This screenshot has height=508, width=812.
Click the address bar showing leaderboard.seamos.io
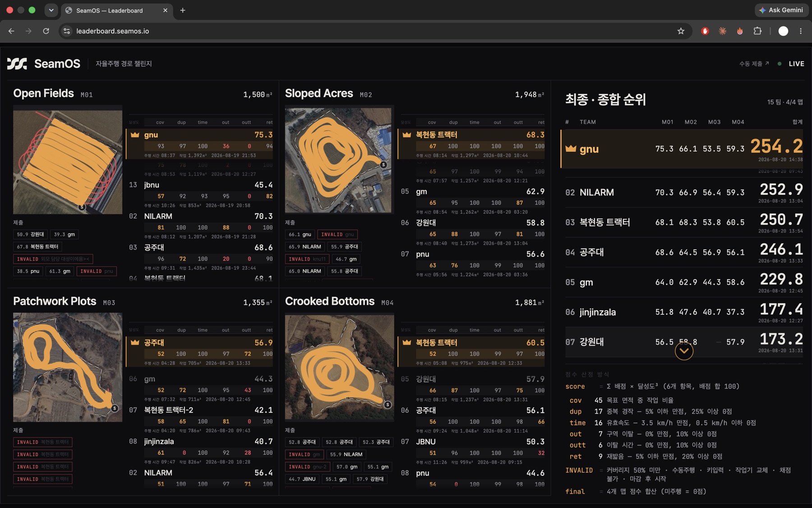click(374, 31)
